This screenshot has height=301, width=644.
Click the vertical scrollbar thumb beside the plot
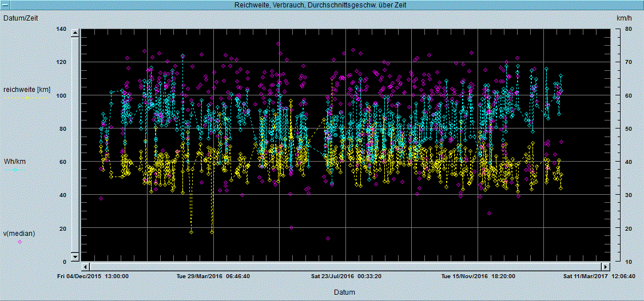(x=74, y=145)
